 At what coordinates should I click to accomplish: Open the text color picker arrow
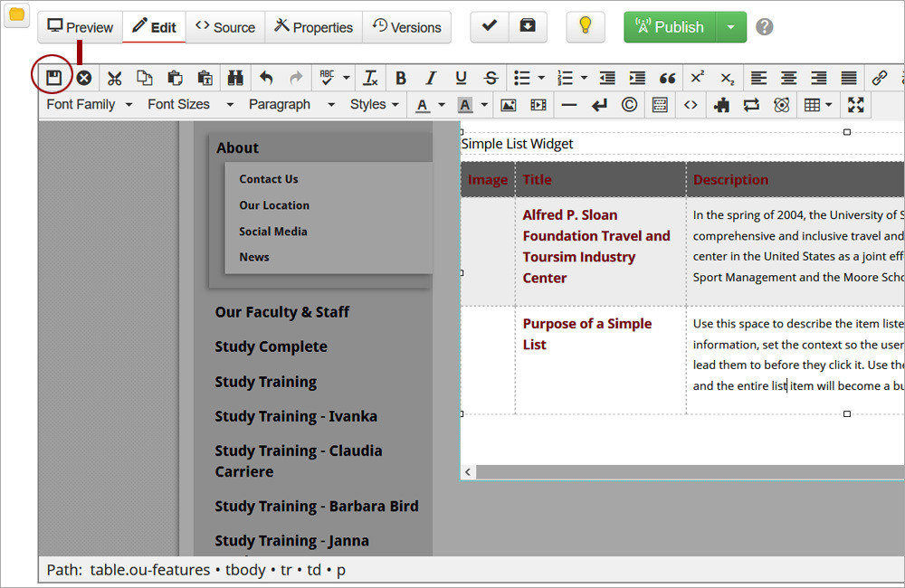[x=442, y=105]
